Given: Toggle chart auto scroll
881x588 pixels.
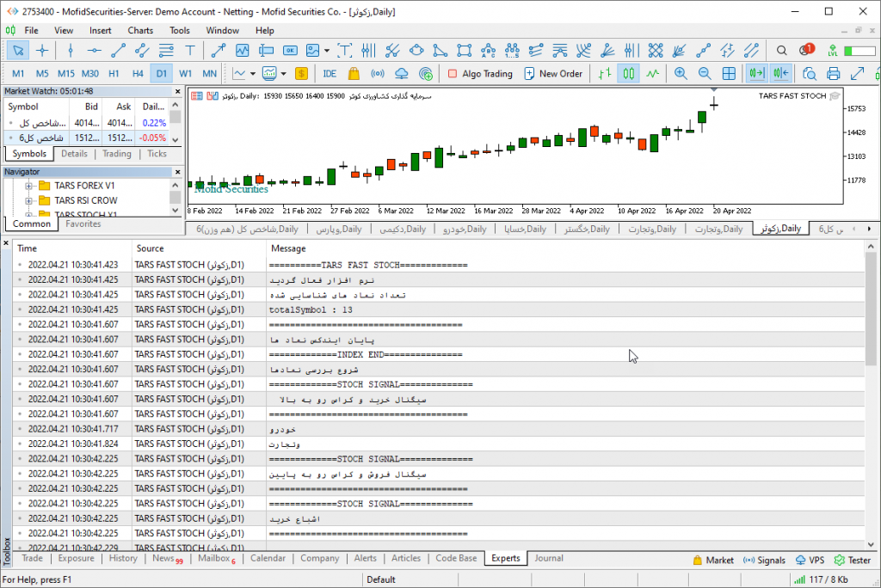Looking at the screenshot, I should [x=757, y=74].
